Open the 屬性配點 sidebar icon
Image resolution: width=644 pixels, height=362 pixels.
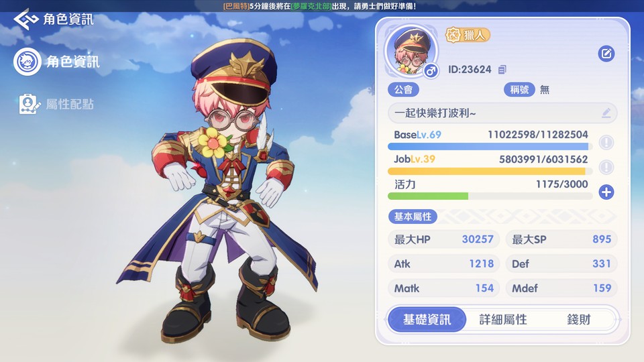tap(29, 105)
